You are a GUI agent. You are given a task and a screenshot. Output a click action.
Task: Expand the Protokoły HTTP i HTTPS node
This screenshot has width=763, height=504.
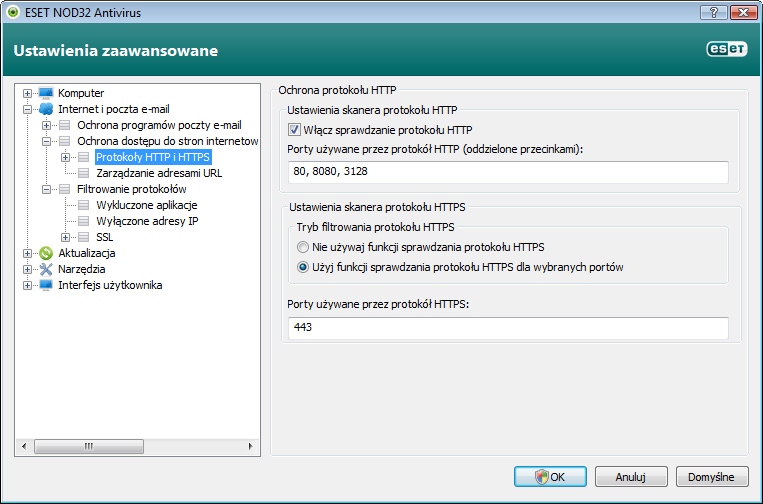pos(65,157)
